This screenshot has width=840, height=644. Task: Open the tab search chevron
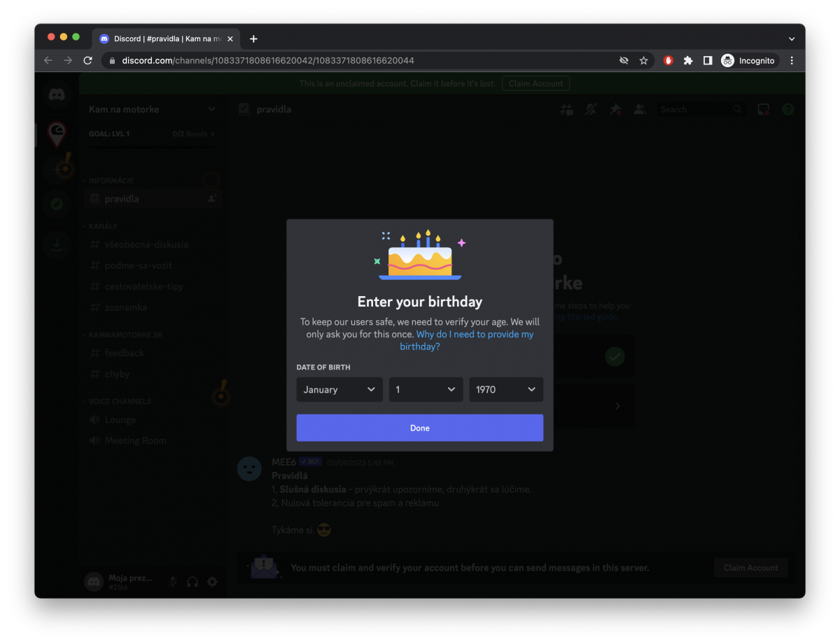click(x=792, y=39)
